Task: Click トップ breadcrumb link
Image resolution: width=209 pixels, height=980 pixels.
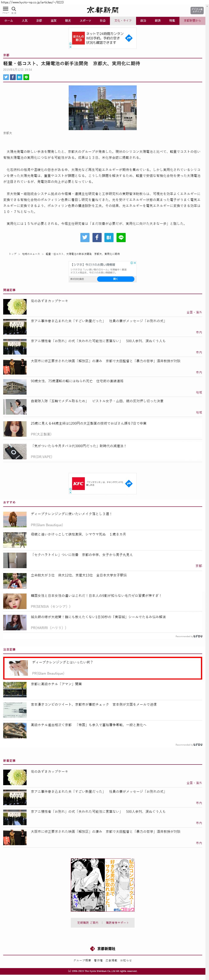Action: pos(13,254)
